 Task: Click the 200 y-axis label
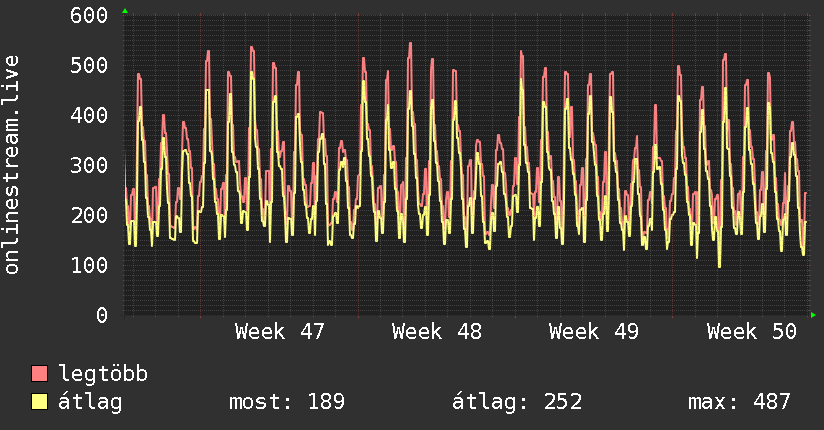tap(89, 215)
